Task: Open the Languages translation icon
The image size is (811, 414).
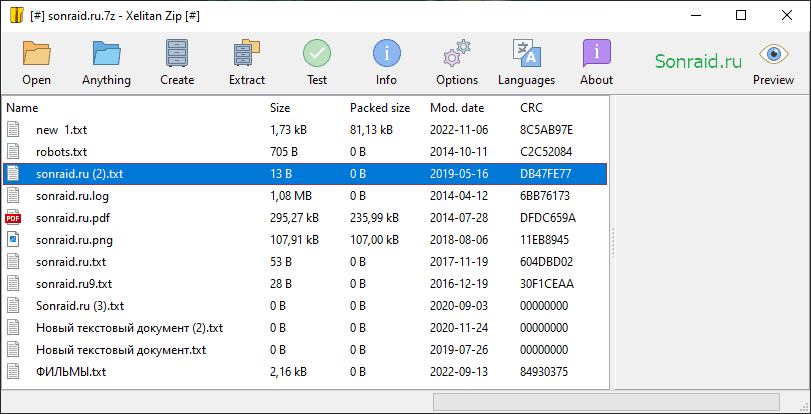Action: click(527, 53)
